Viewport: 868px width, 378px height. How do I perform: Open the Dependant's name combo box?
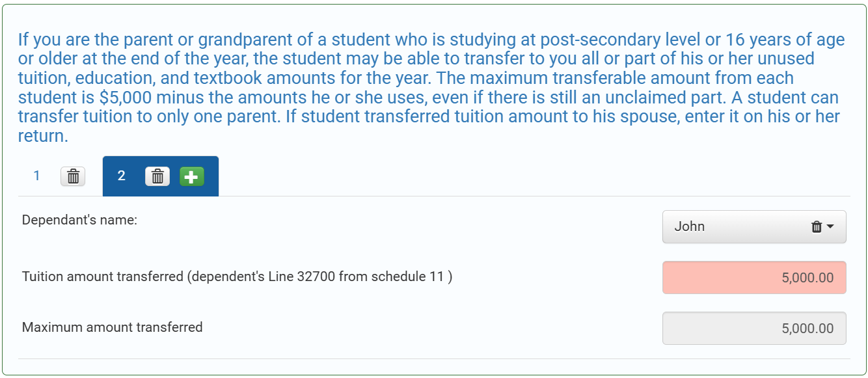point(754,227)
